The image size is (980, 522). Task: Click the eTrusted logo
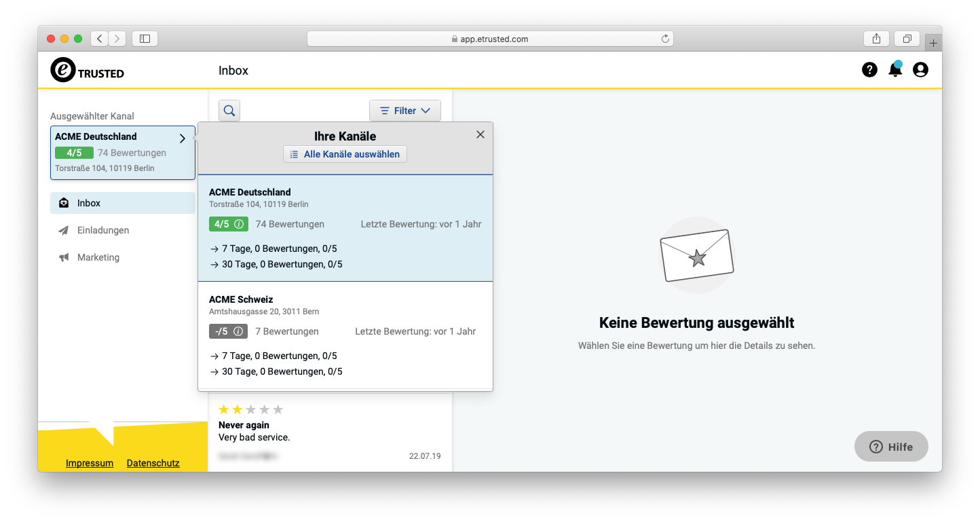point(87,70)
